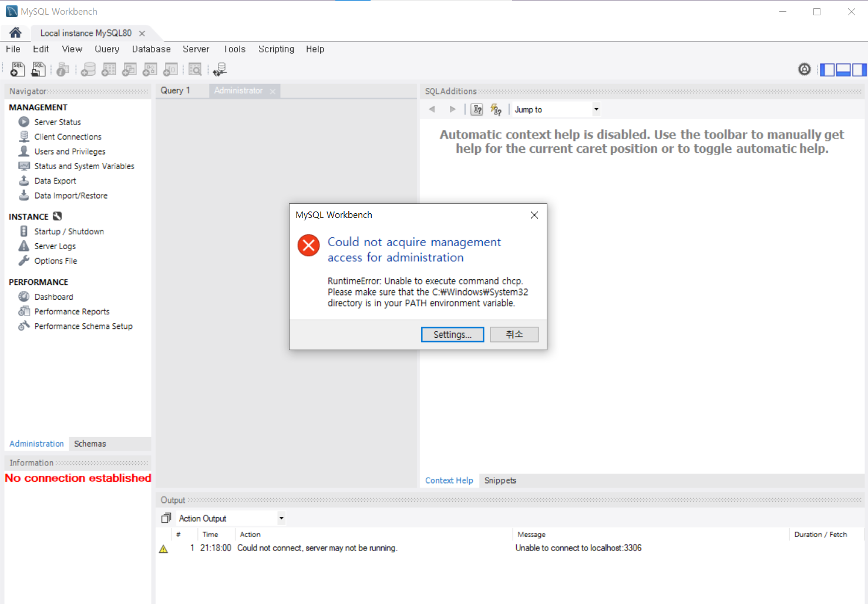Go to the Workbench home screen tab

coord(15,32)
